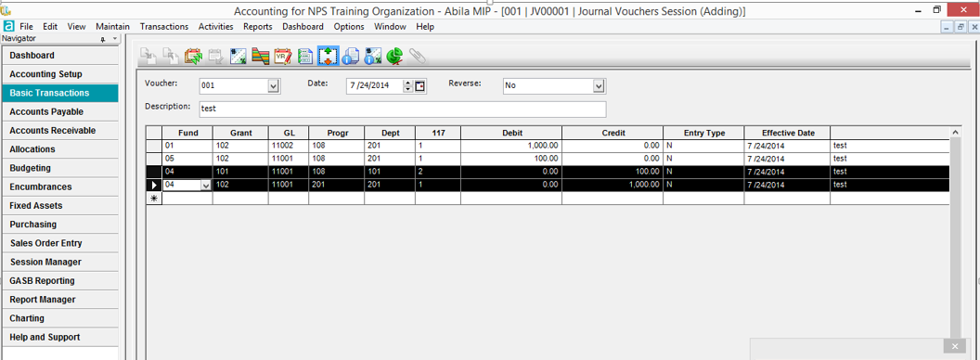Click the green pie chart toolbar icon
Viewport: 980px width, 360px height.
(394, 57)
